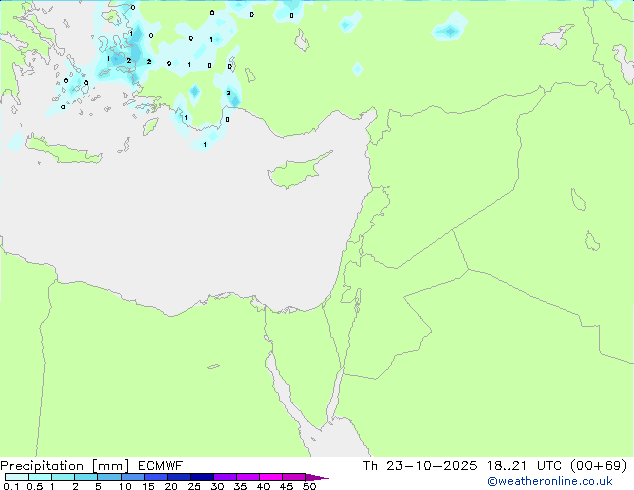Screen dimensions: 634x490
Task: Click the '0.1' label on the legend
Action: tap(11, 486)
